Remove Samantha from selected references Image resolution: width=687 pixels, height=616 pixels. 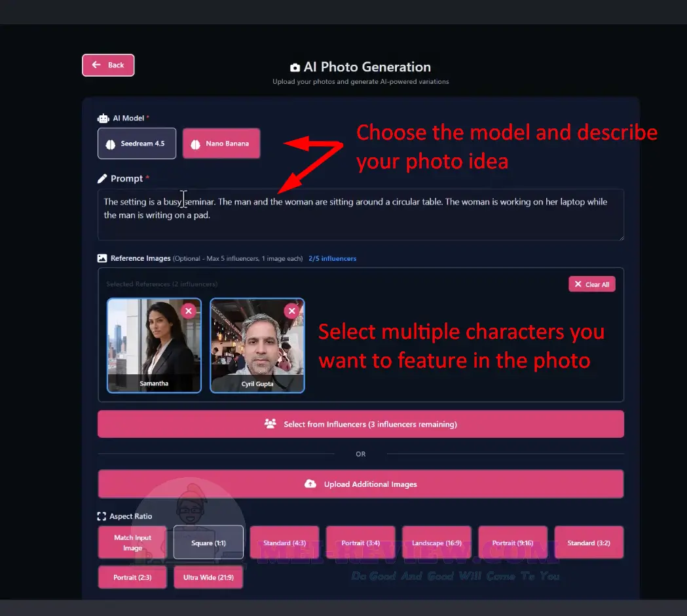[189, 311]
